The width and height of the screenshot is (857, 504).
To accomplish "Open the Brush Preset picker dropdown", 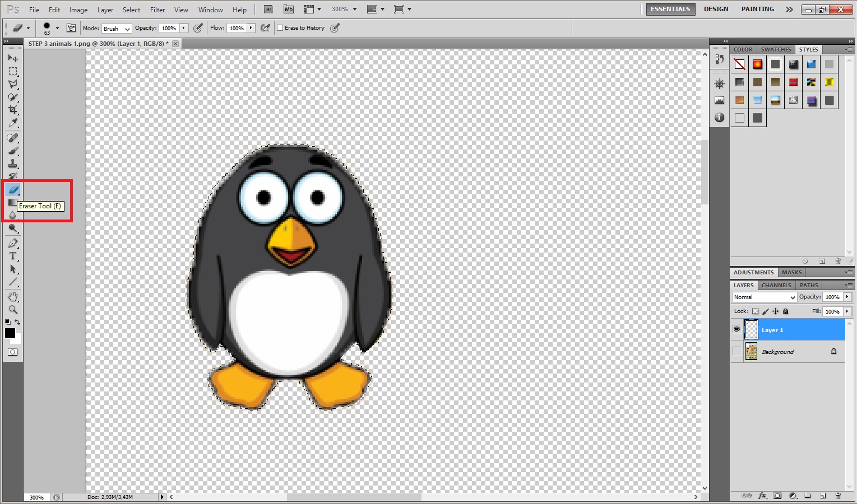I will (57, 28).
